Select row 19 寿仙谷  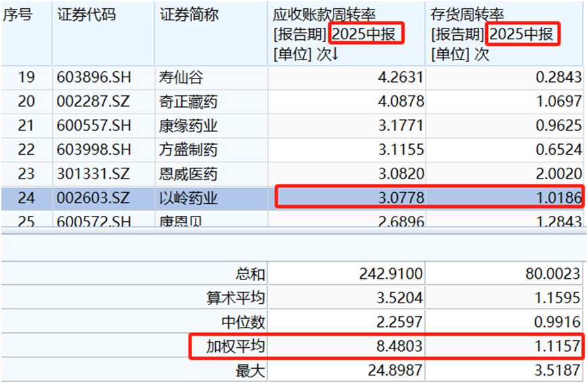coord(292,78)
